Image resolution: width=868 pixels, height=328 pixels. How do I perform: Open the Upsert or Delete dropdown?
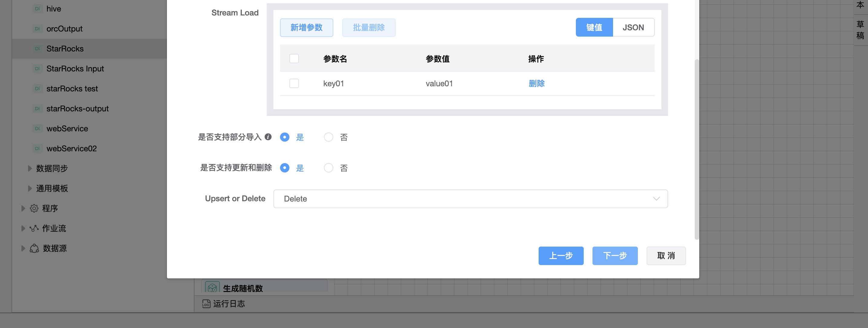coord(470,199)
